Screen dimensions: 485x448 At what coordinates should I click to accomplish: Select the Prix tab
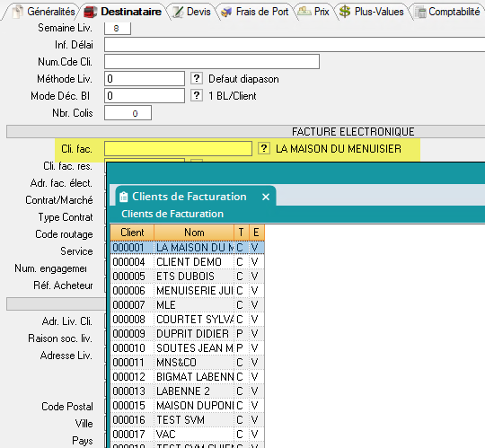point(313,12)
